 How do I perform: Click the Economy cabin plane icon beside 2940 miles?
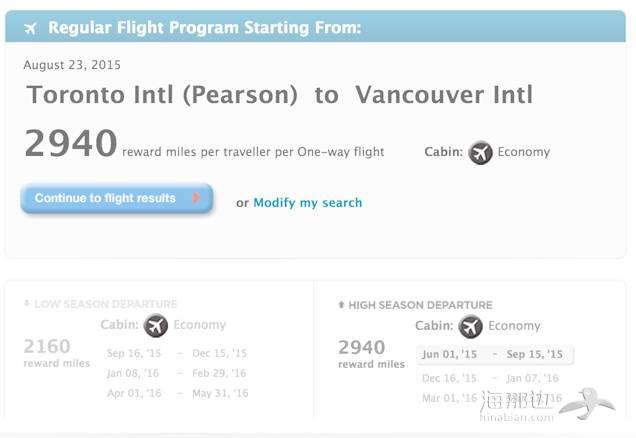[x=480, y=152]
